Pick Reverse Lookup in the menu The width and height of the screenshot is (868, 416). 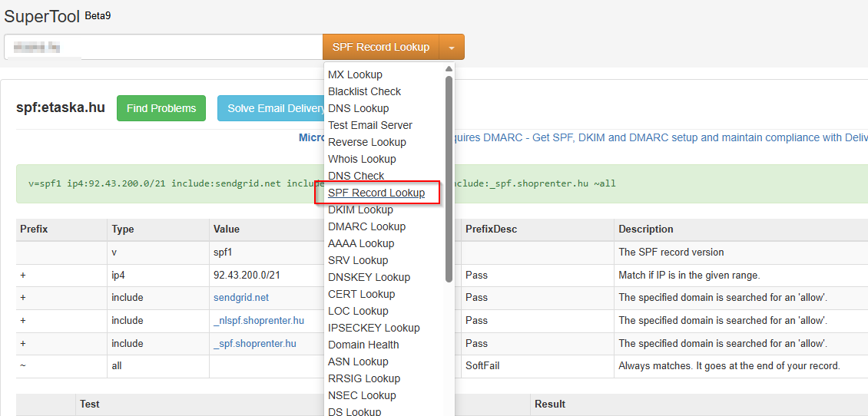pos(367,142)
